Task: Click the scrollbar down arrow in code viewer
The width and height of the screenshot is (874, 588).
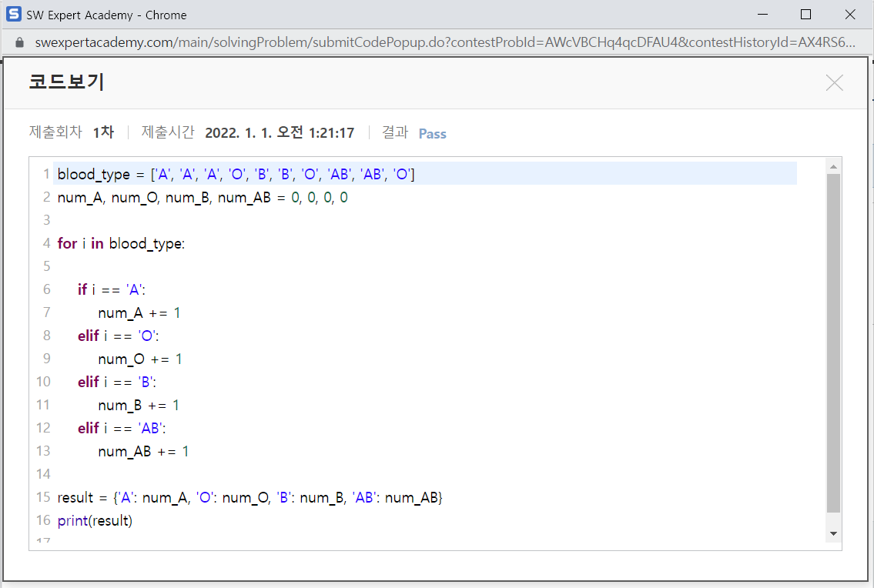Action: (x=833, y=533)
